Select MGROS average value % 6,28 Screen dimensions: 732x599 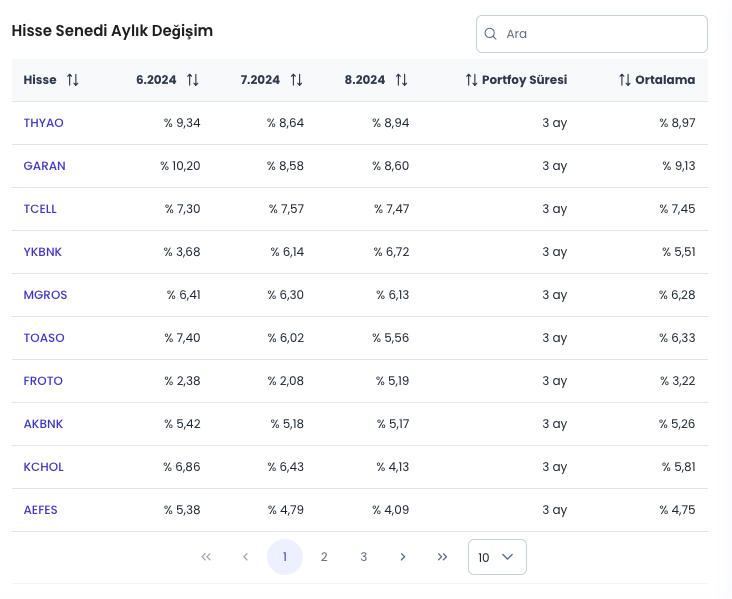pos(677,295)
